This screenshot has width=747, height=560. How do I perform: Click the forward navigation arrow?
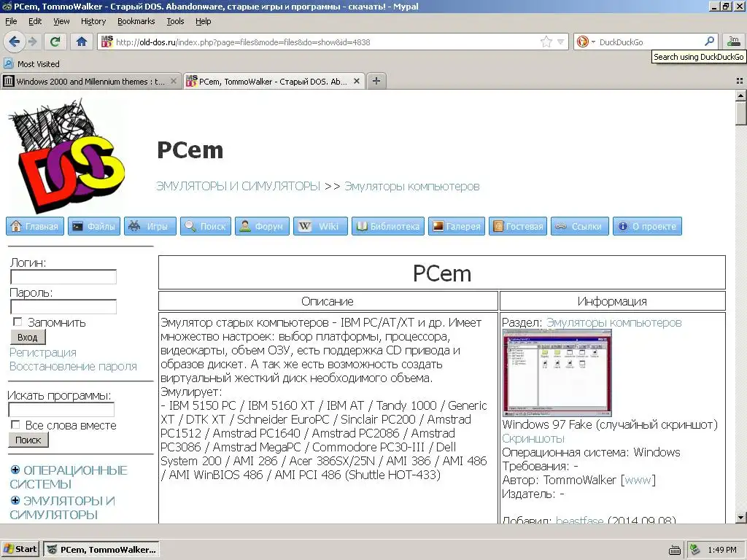coord(32,42)
